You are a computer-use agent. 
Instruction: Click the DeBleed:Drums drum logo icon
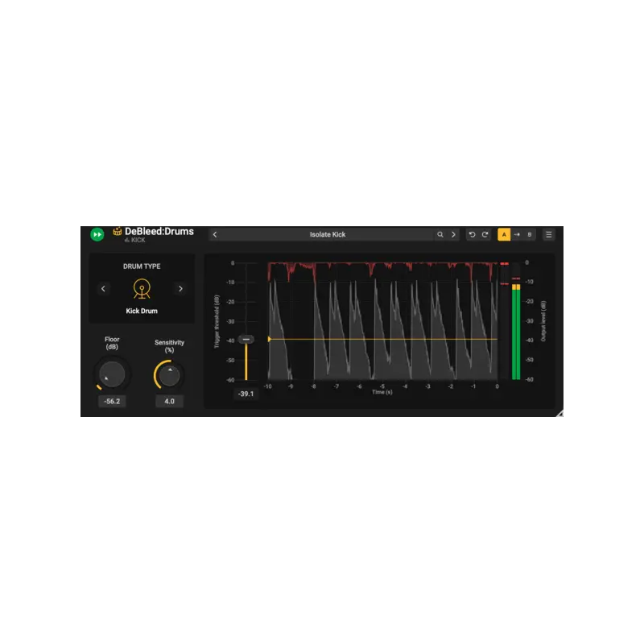118,231
